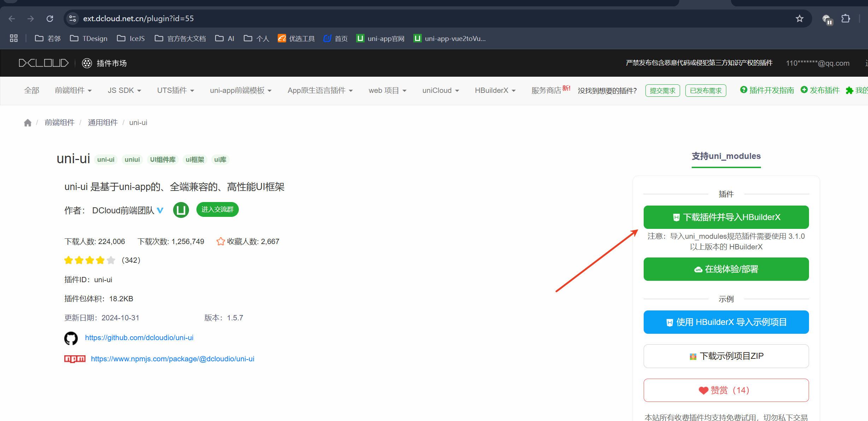The image size is (868, 421).
Task: Switch to the 支持uni_modules tab
Action: click(726, 156)
